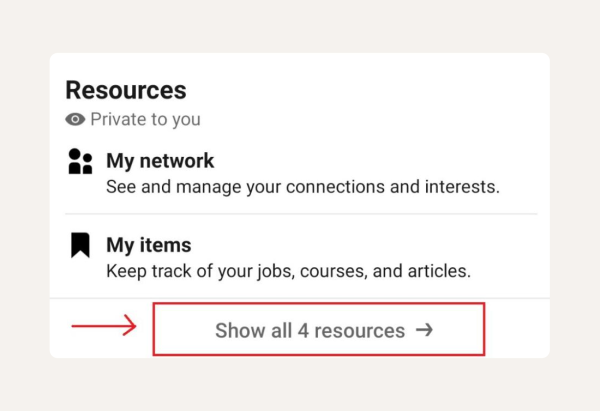This screenshot has width=600, height=411.
Task: Click the right arrow icon after resources
Action: pos(424,330)
